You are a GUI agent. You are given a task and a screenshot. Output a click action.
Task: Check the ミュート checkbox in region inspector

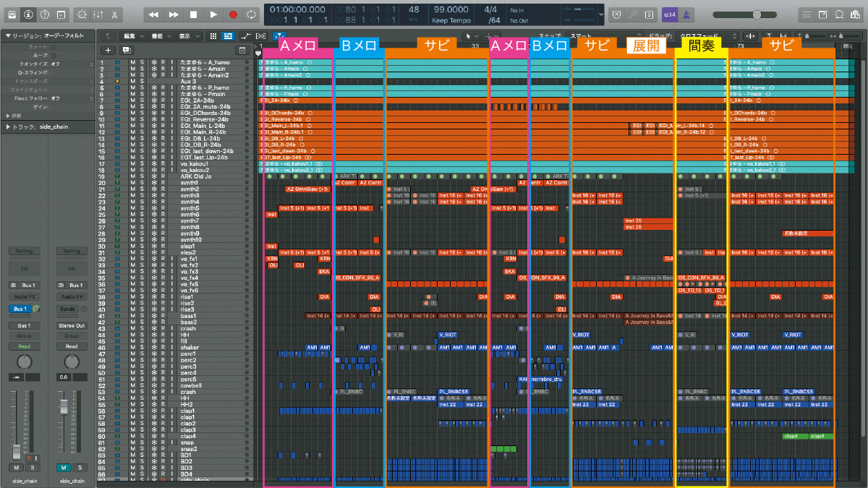pyautogui.click(x=53, y=46)
